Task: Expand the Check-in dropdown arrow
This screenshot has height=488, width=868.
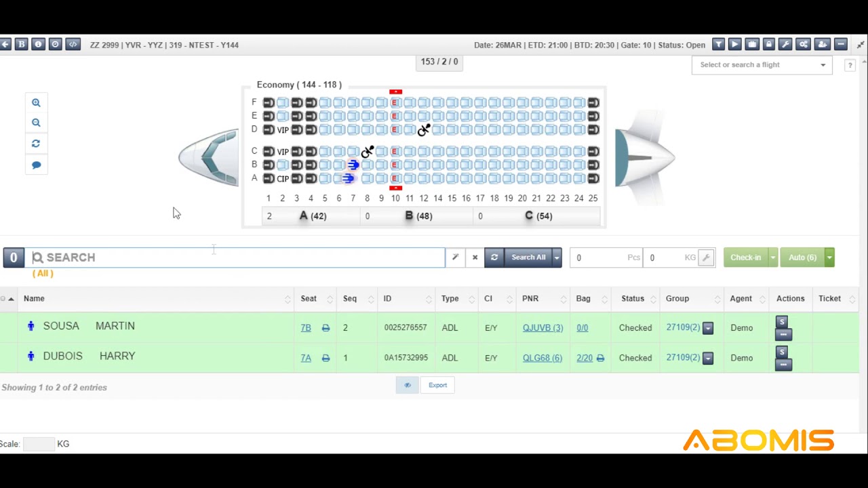Action: (772, 258)
